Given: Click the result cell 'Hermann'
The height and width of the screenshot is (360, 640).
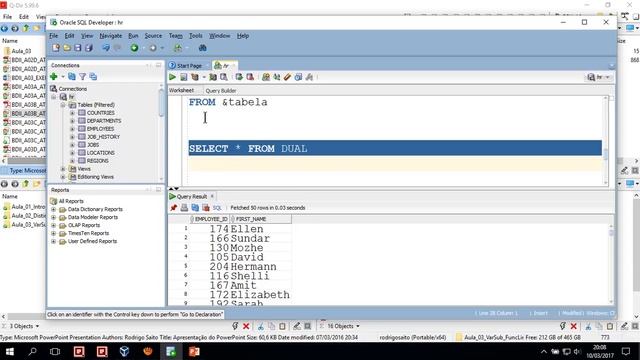Looking at the screenshot, I should (x=253, y=267).
